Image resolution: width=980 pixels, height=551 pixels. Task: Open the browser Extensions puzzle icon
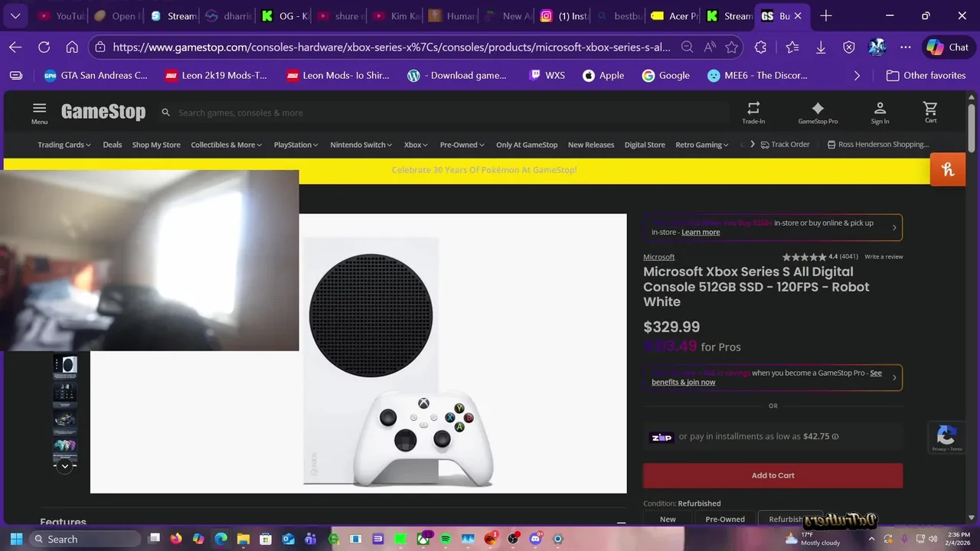(x=760, y=47)
